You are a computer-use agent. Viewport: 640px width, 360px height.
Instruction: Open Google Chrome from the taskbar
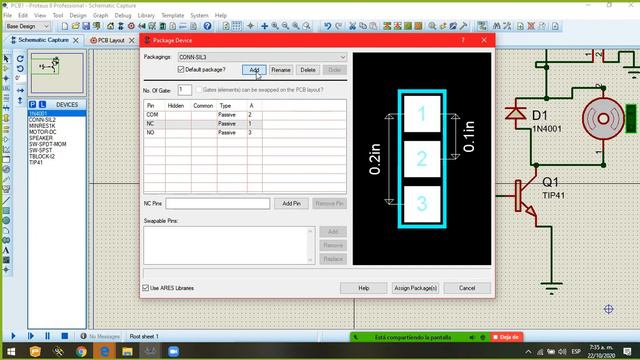[81, 351]
